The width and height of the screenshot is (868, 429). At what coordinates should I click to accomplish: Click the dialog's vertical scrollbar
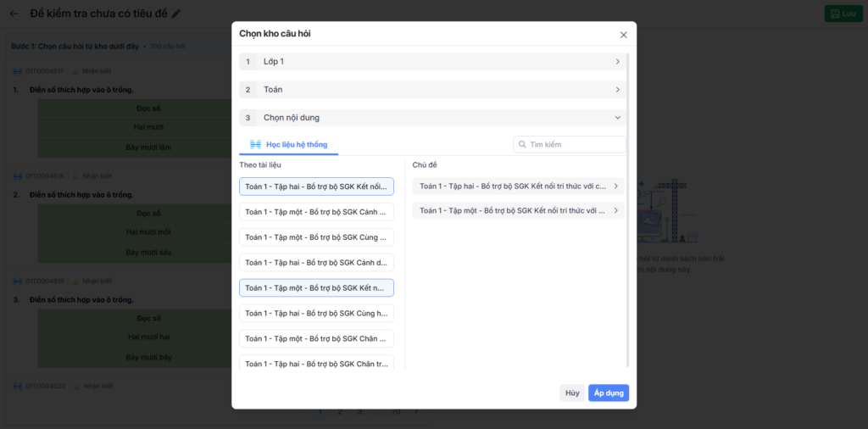coord(628,212)
